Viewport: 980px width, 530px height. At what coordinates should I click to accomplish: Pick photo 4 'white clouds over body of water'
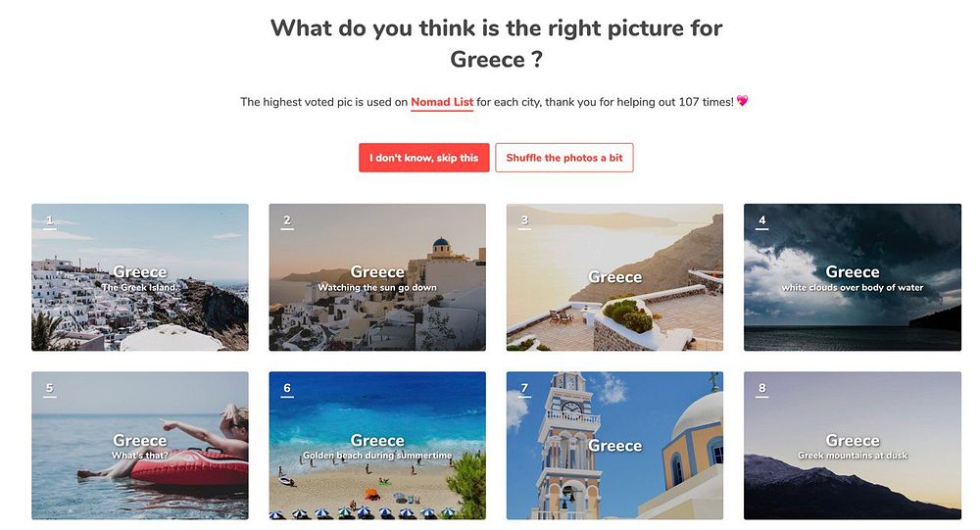pyautogui.click(x=853, y=277)
